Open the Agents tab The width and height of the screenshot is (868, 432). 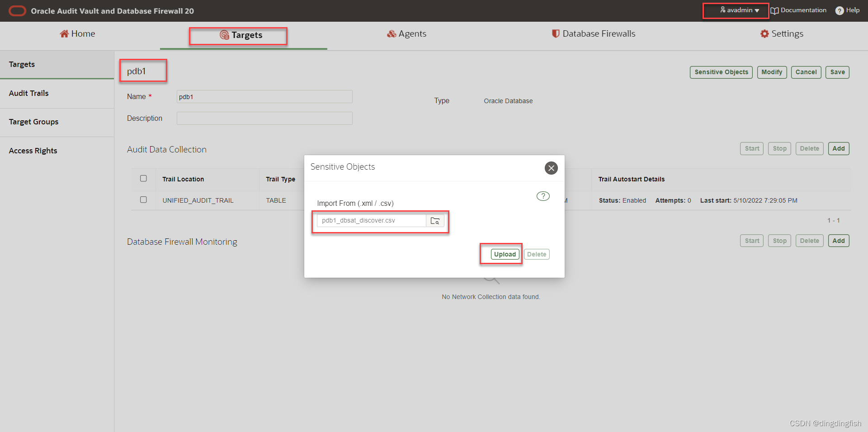pyautogui.click(x=406, y=34)
